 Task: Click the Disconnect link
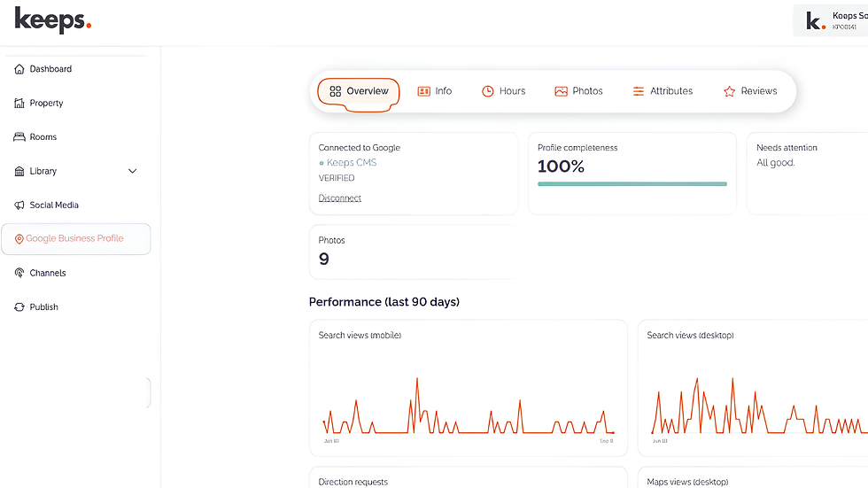(x=340, y=198)
